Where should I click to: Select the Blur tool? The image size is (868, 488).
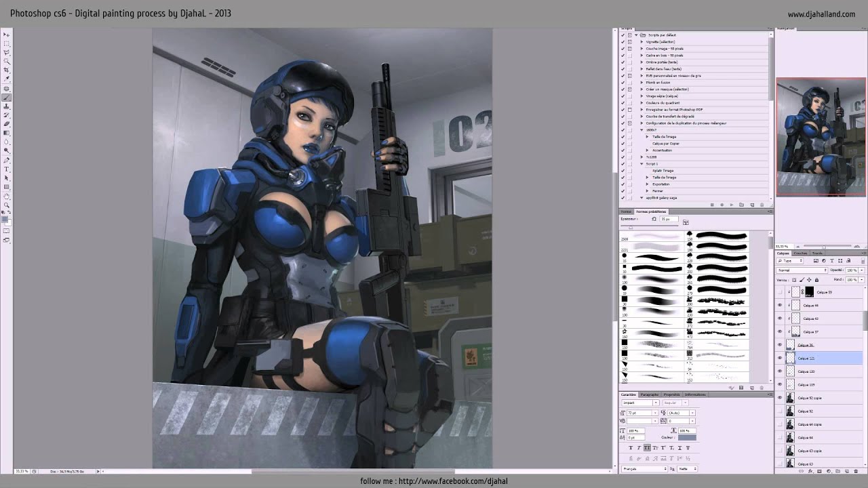[6, 142]
